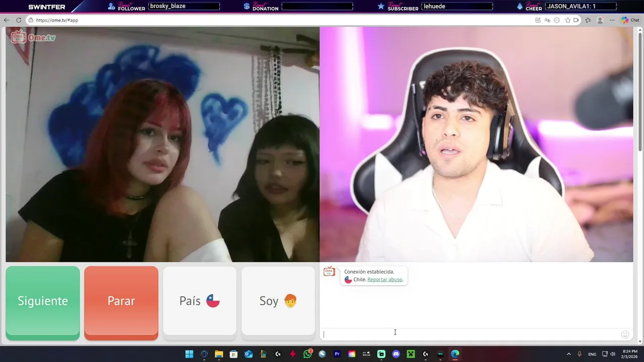Go back in the browser
This screenshot has height=362, width=644.
tap(7, 20)
